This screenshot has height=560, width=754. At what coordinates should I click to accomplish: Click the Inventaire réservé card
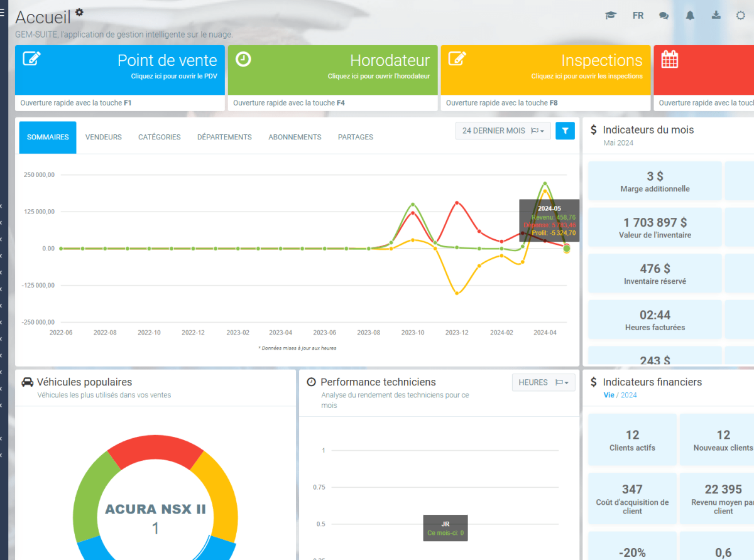655,274
